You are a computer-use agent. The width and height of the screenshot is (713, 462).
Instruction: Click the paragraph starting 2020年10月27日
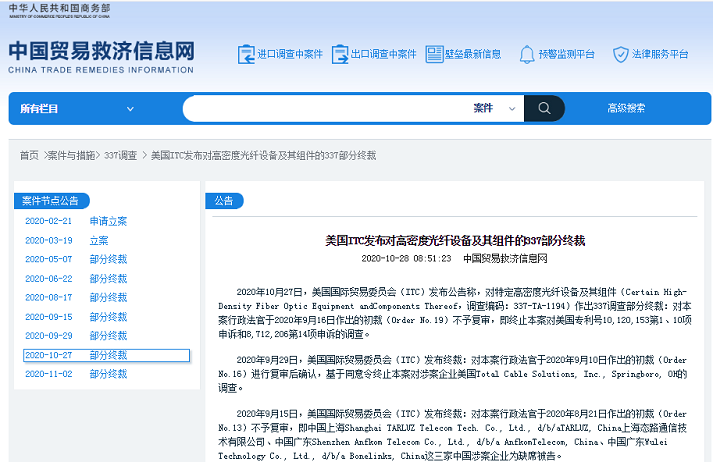click(455, 313)
